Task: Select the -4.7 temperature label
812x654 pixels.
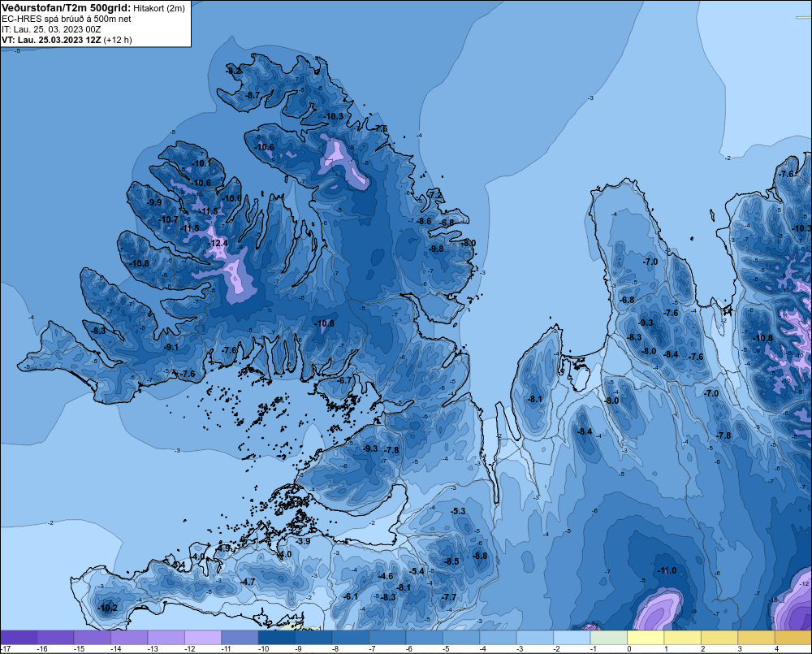Action: click(x=248, y=582)
